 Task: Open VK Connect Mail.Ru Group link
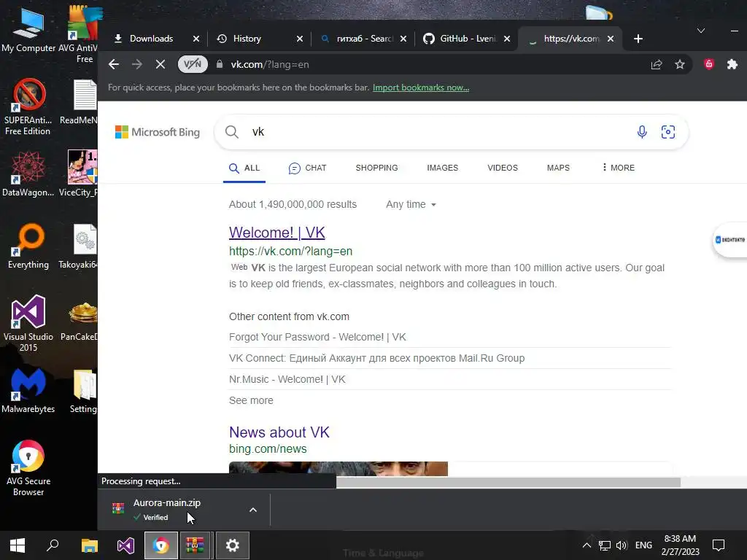pos(377,358)
